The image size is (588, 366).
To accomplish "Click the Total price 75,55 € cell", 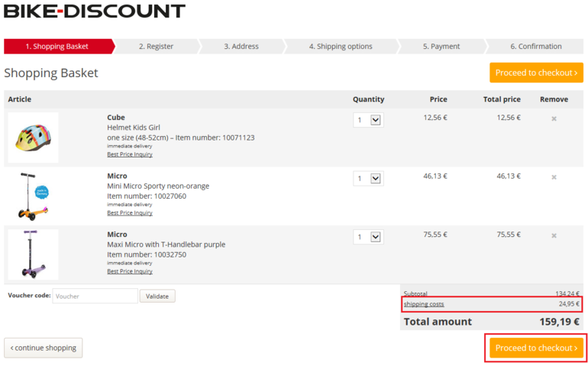I will (509, 235).
